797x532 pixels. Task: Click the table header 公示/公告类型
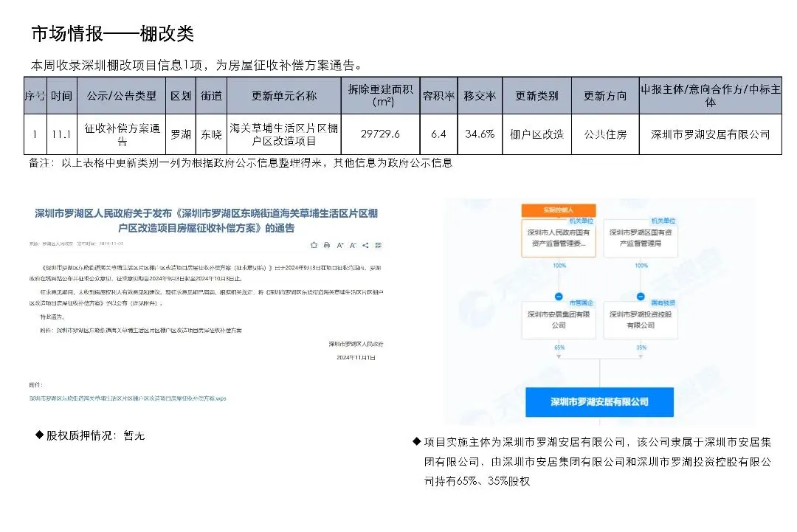(121, 95)
